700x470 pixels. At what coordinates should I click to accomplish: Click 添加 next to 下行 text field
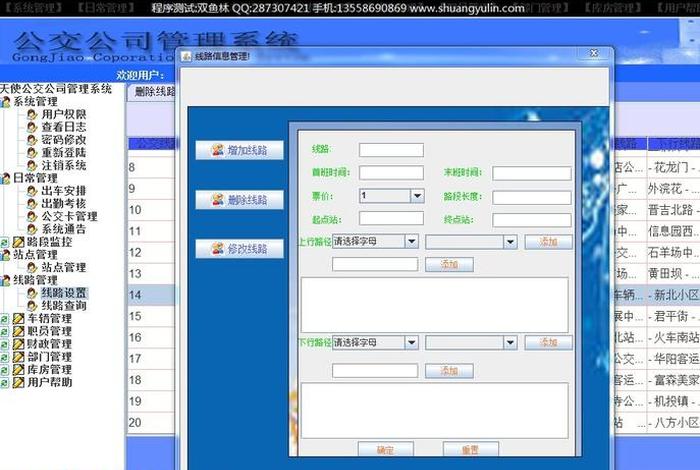(449, 370)
